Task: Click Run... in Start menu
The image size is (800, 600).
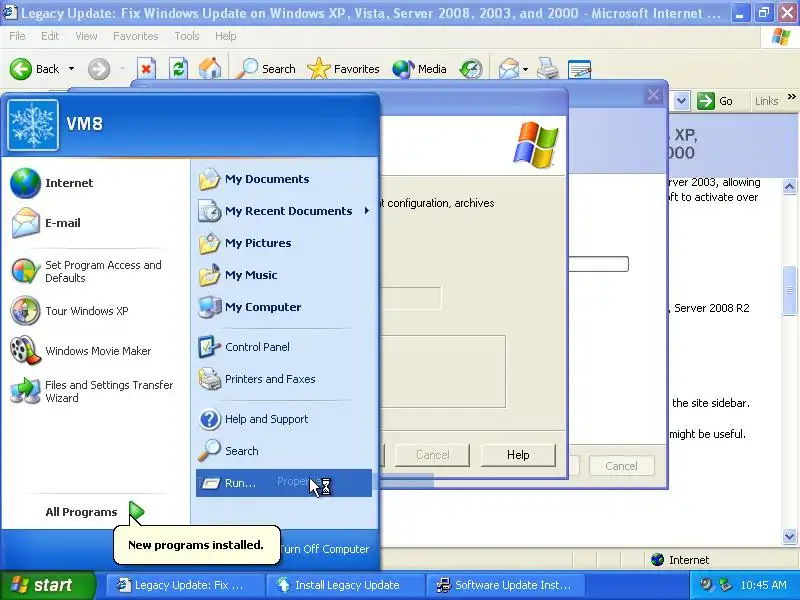Action: click(284, 483)
